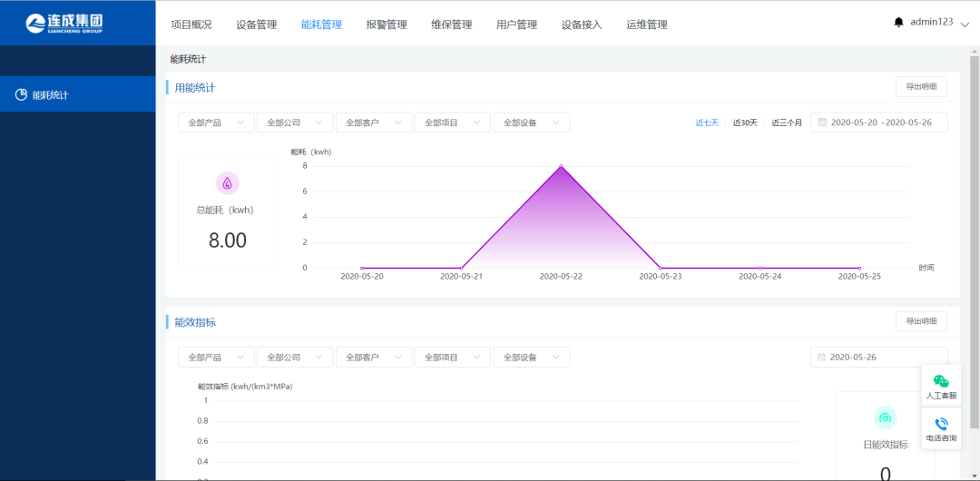This screenshot has height=481, width=980.
Task: Click the pie chart icon beside 能耗统计
Action: coord(21,94)
